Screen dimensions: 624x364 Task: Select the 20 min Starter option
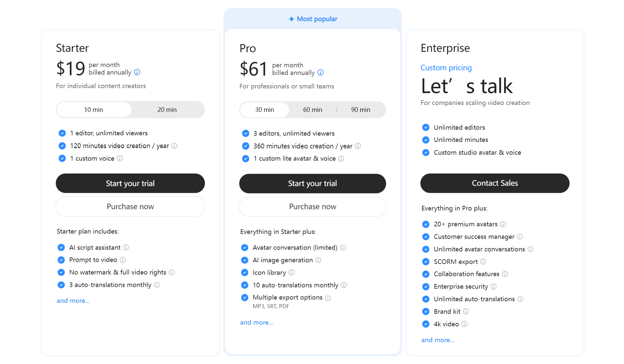(x=167, y=110)
